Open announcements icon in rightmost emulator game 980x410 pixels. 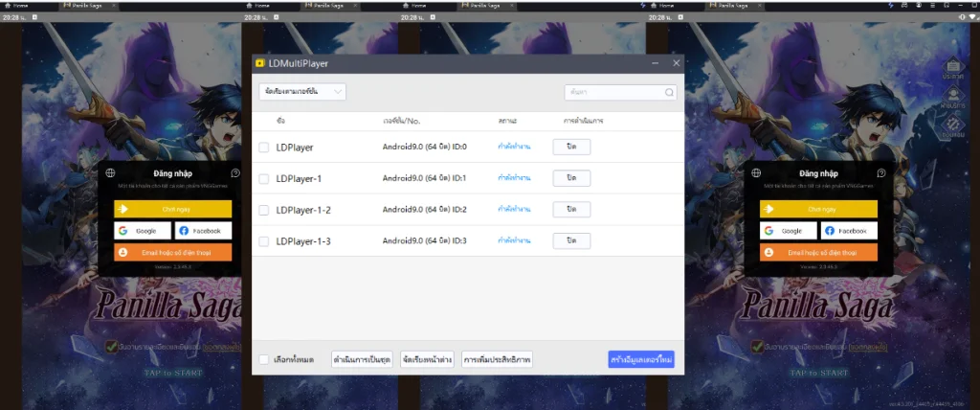click(952, 68)
